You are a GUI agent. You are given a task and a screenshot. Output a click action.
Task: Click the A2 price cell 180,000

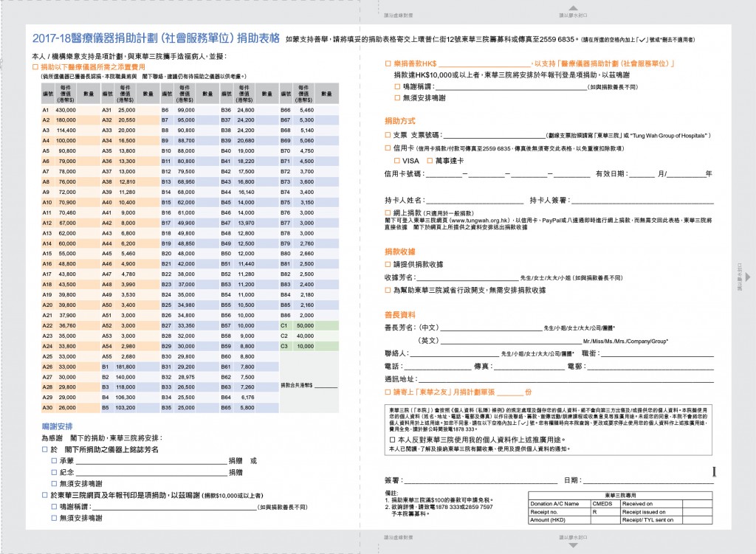tap(66, 120)
